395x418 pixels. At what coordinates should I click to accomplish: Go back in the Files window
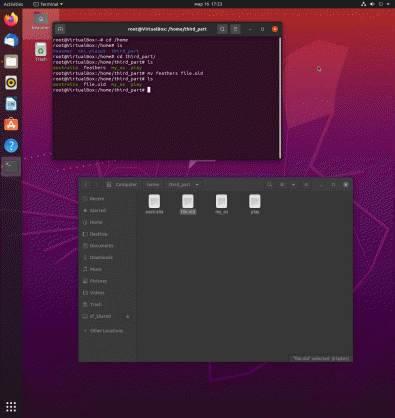tap(86, 184)
